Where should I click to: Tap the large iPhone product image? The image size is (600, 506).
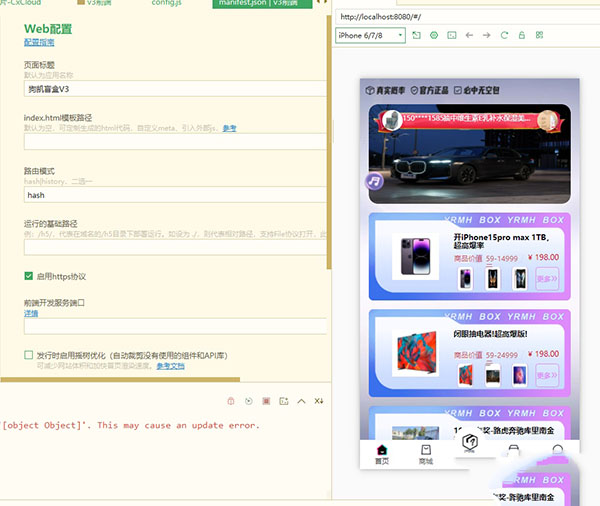click(x=416, y=256)
